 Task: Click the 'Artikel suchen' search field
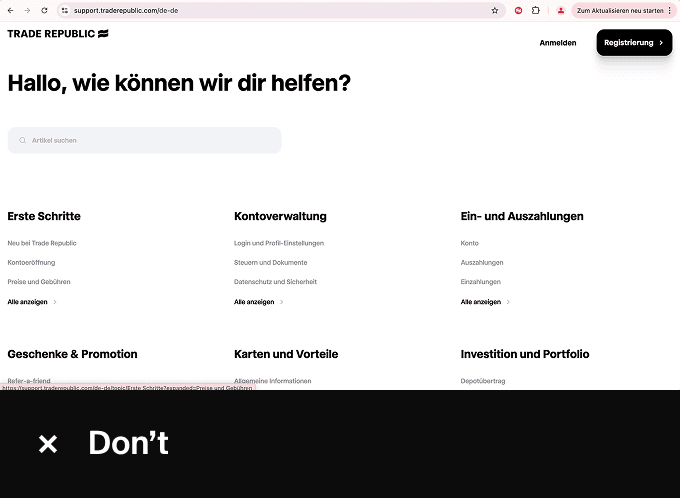(x=144, y=140)
